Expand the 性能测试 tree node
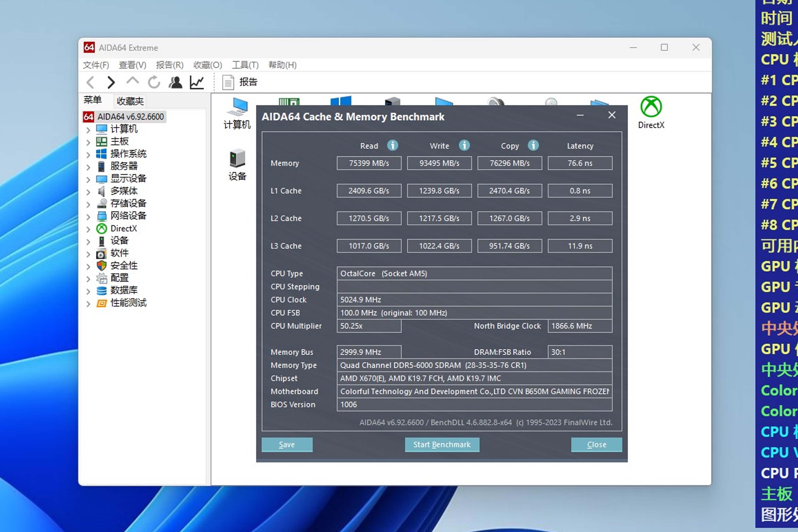798x532 pixels. [x=88, y=304]
